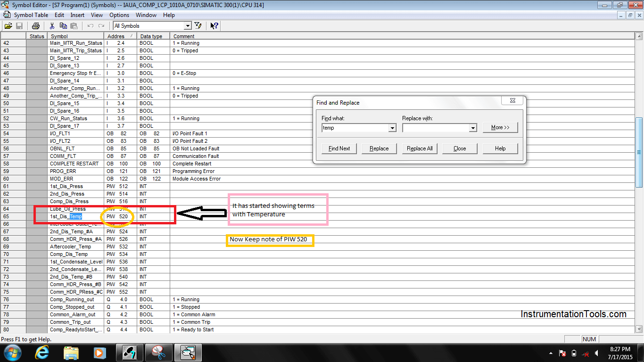Open the Symbol Table menu
644x362 pixels.
pos(31,15)
